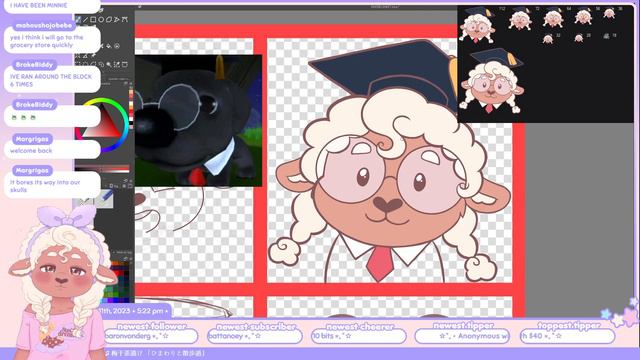Screen dimensions: 640x360
Task: Select the Rectangle shape tool
Action: pos(93,20)
